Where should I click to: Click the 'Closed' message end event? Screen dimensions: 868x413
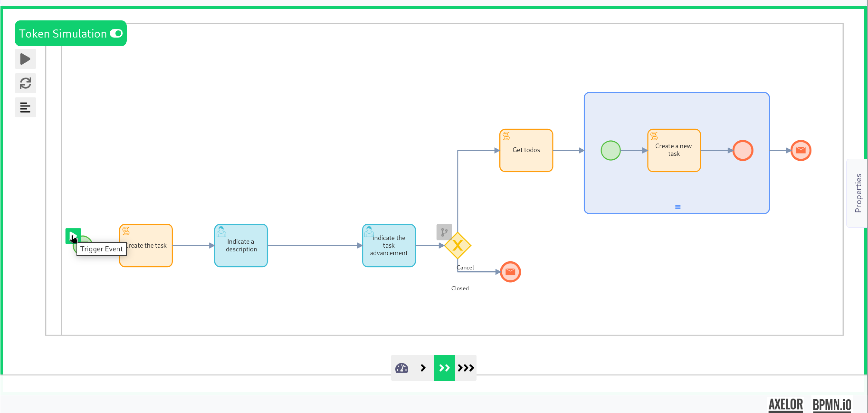click(510, 272)
